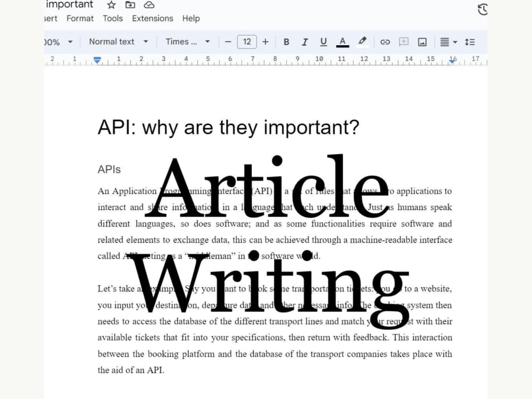
Task: Click the justify alignment icon
Action: 444,42
